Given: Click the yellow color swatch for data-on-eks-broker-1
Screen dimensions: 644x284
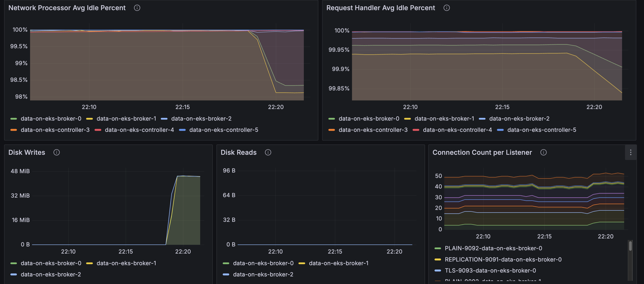Looking at the screenshot, I should click(89, 119).
